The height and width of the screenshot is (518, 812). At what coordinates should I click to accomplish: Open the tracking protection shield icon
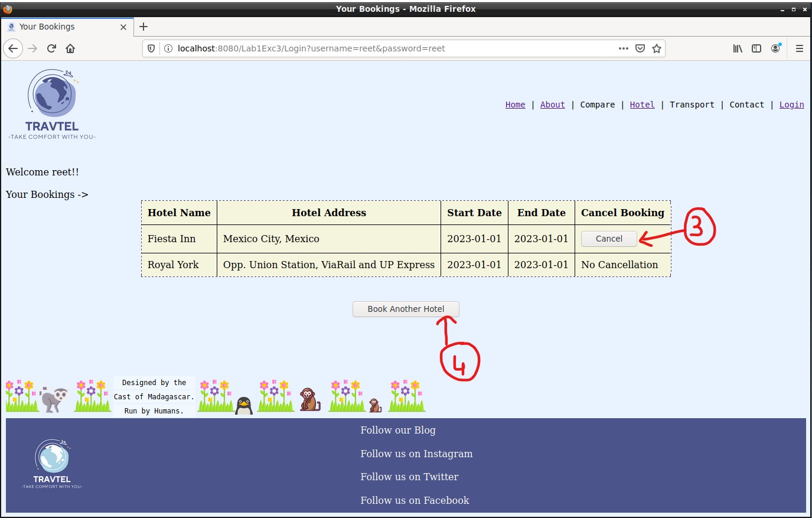point(151,48)
